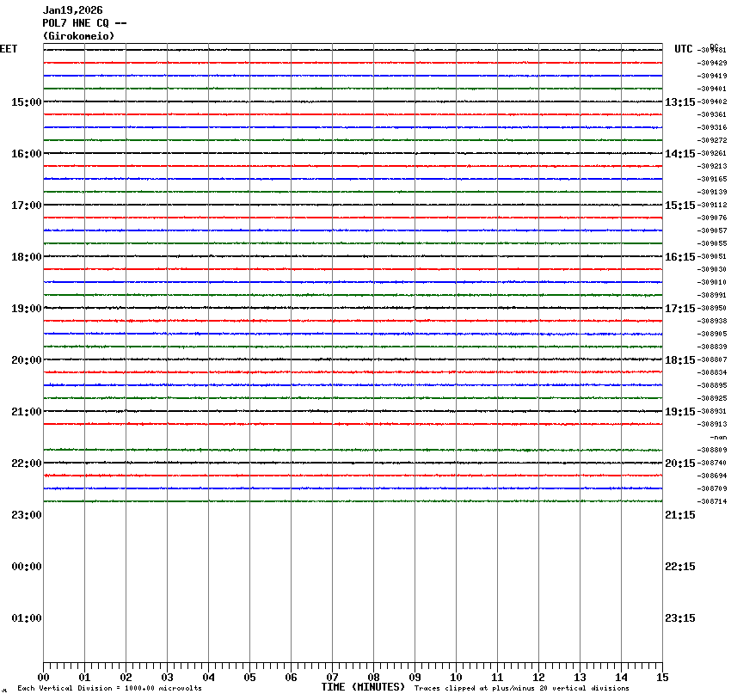The image size is (731, 700).
Task: Select minute 12 on the time axis
Action: click(538, 678)
